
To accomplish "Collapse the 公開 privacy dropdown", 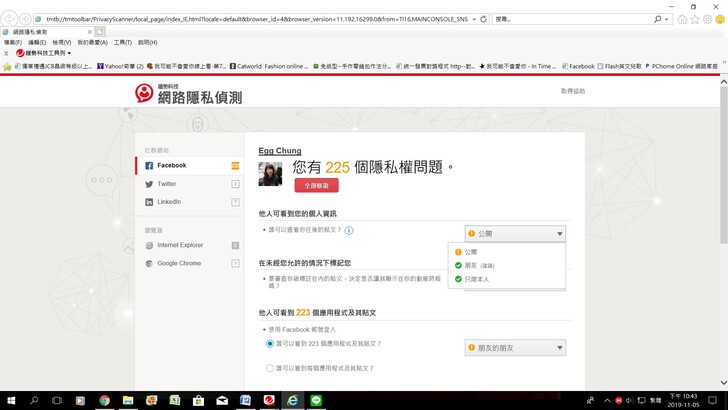I will 515,234.
